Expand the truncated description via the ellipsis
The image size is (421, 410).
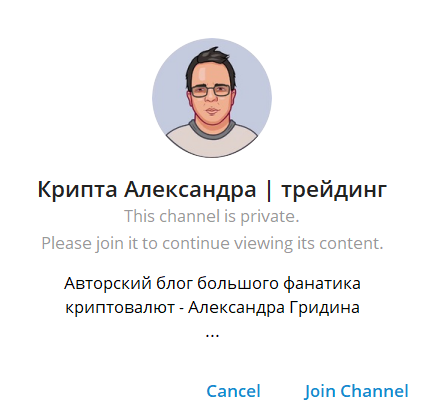tap(212, 335)
